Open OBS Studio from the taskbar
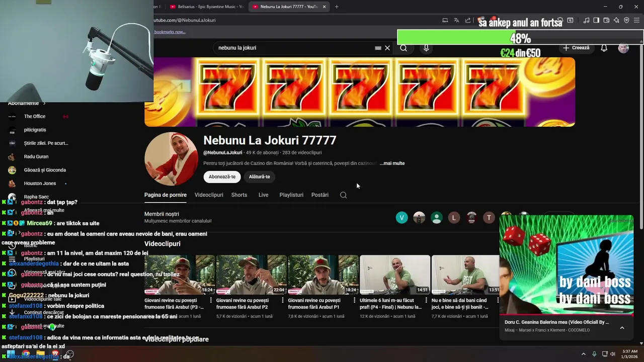This screenshot has width=644, height=362. tap(70, 354)
